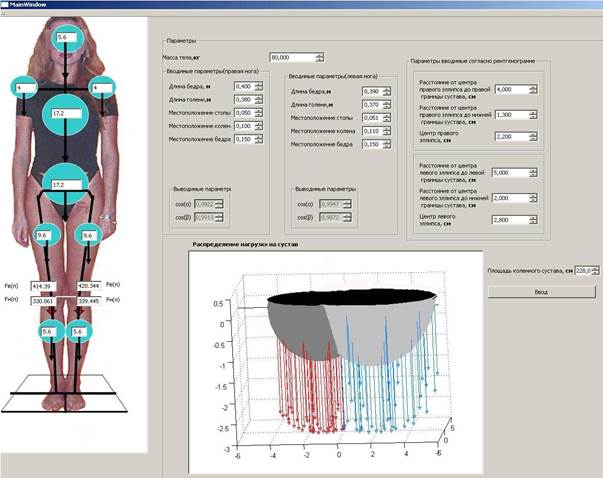The width and height of the screenshot is (603, 478).
Task: Click the Fн field showing 339.445
Action: pyautogui.click(x=89, y=301)
